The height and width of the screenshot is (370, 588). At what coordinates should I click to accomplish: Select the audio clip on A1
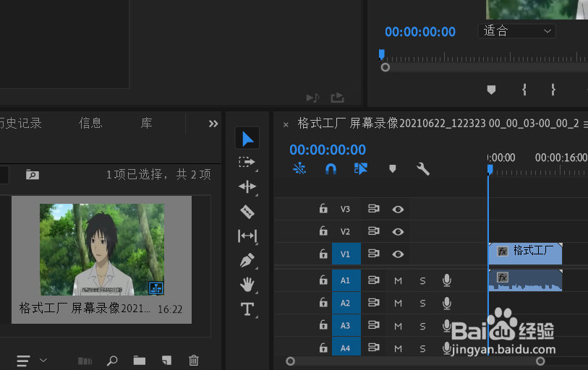point(525,280)
